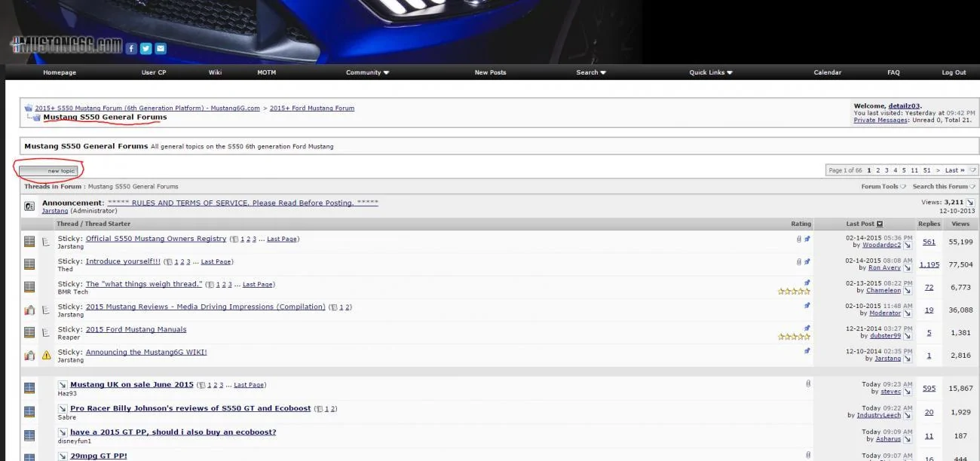
Task: Open the Community dropdown menu
Action: point(367,72)
